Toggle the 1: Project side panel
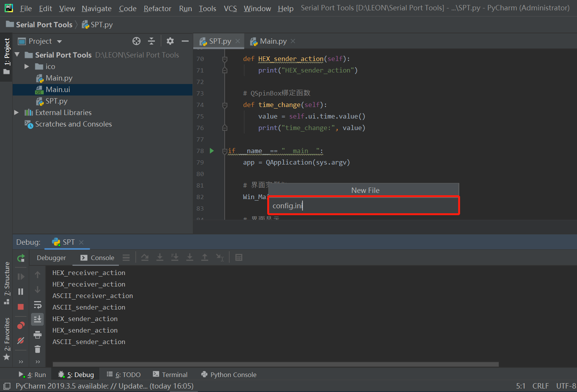Image resolution: width=577 pixels, height=392 pixels. [7, 56]
